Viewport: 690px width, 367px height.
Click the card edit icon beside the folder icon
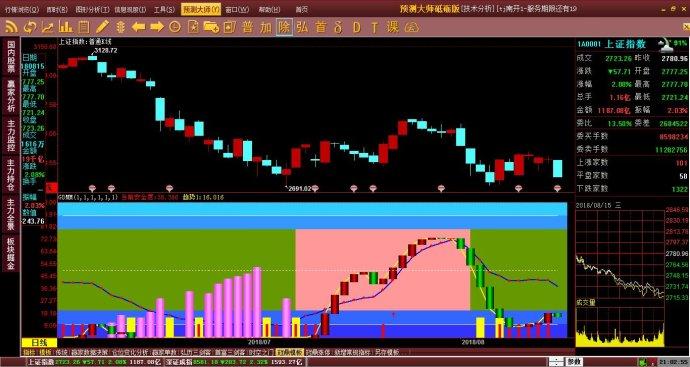point(229,27)
